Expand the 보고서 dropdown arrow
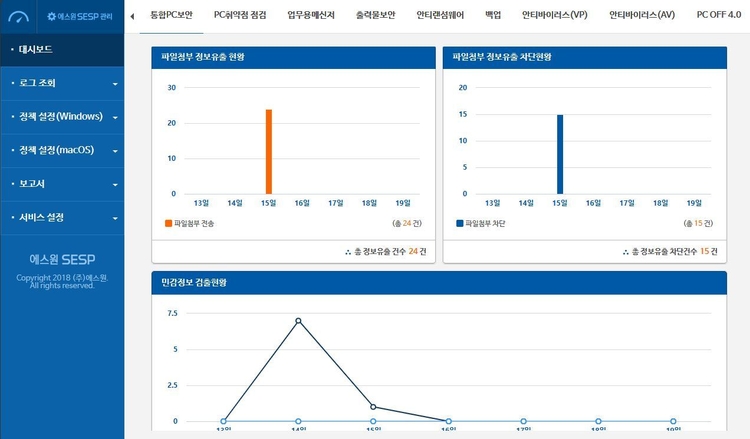 tap(115, 185)
